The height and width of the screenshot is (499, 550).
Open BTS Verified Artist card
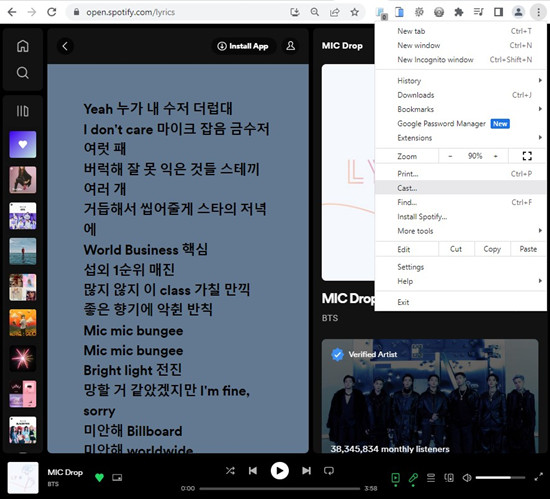430,396
